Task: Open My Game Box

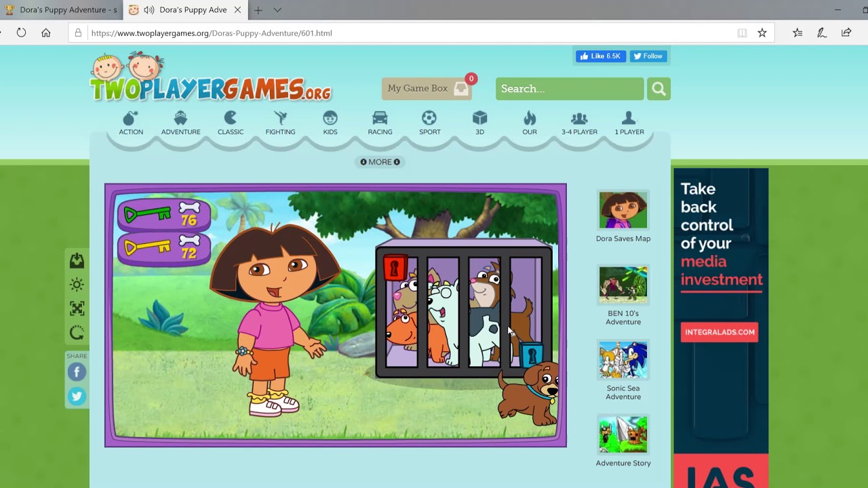Action: click(427, 89)
